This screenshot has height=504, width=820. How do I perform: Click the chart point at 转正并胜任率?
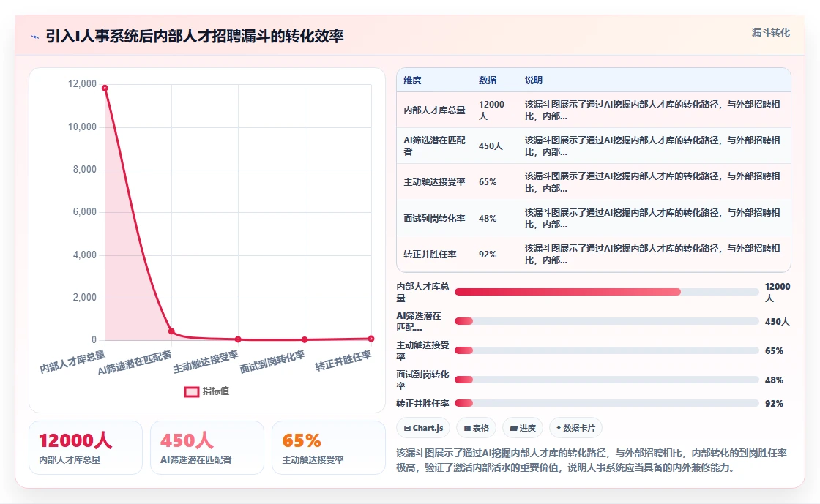(x=371, y=339)
